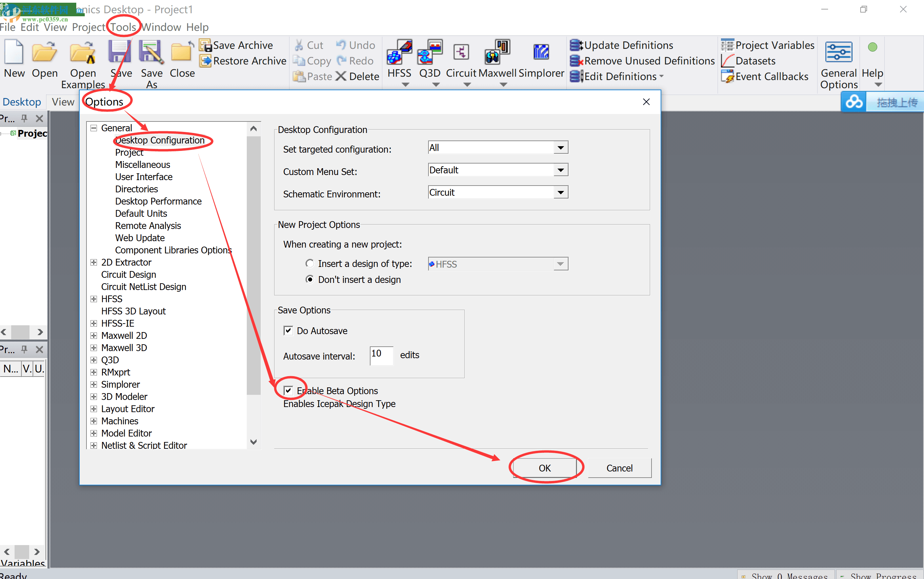Disable Enable Beta Options

[288, 390]
